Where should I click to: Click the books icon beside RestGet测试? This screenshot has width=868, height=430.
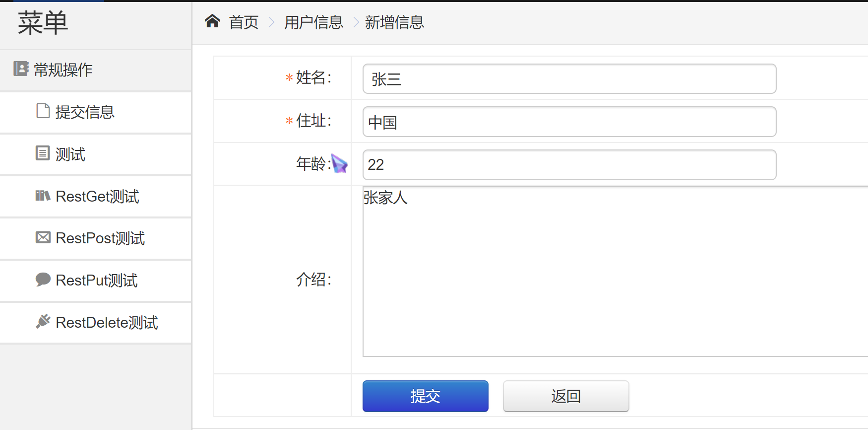click(43, 196)
